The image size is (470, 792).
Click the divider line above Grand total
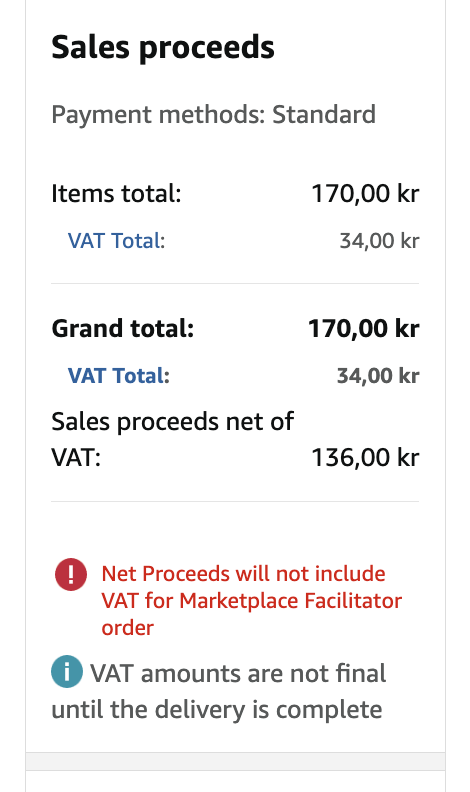[x=235, y=283]
